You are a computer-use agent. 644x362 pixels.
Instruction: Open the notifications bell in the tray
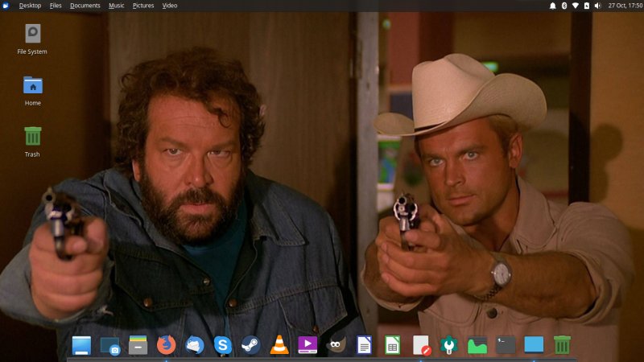553,6
